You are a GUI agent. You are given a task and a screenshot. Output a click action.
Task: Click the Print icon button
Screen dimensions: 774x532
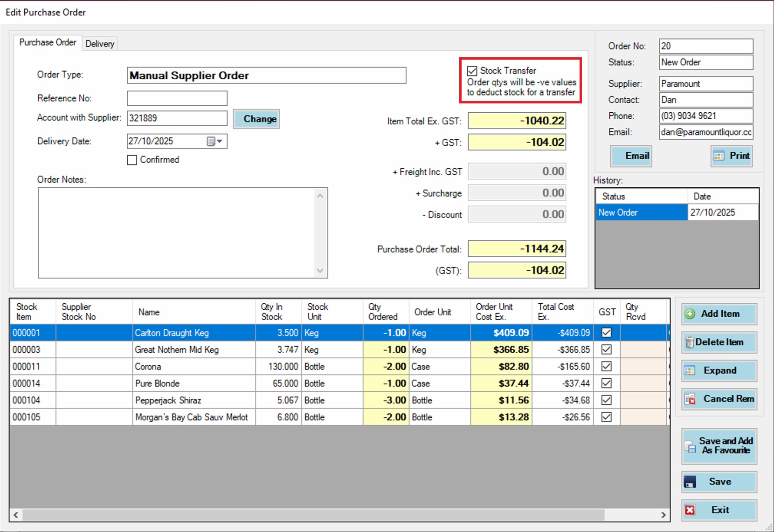719,156
